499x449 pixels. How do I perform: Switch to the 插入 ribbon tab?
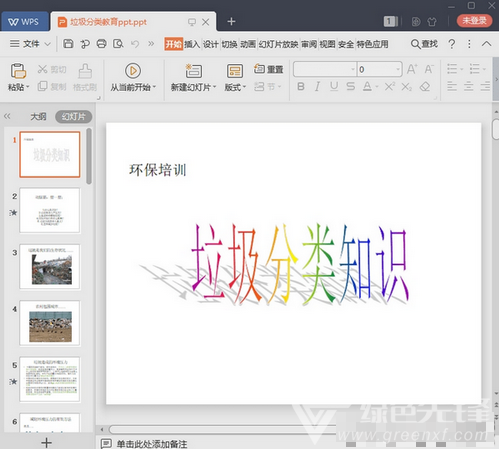pyautogui.click(x=192, y=44)
